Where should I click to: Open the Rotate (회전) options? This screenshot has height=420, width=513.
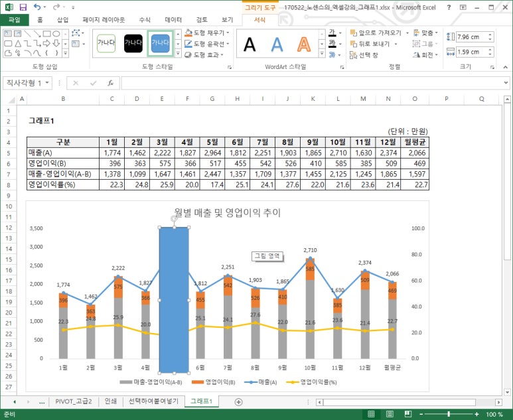click(x=423, y=55)
